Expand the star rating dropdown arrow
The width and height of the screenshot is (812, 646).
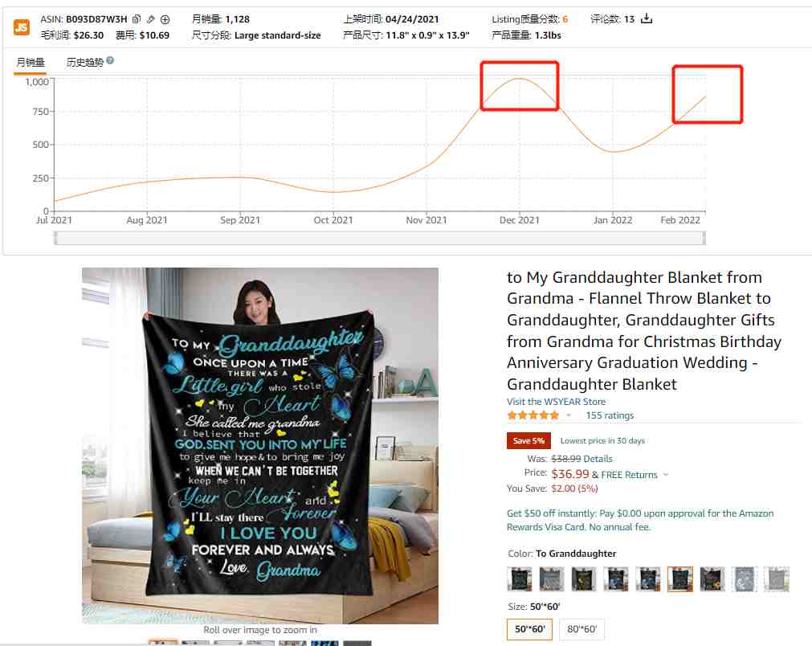click(569, 415)
